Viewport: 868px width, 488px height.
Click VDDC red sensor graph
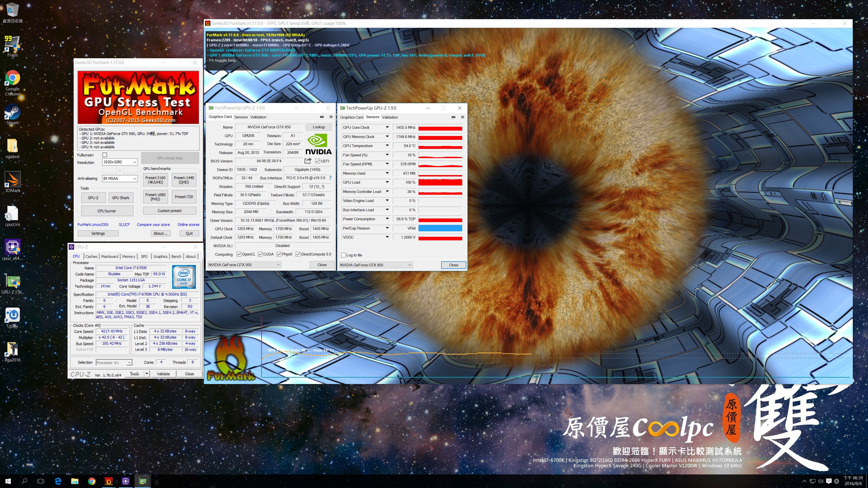(x=440, y=237)
